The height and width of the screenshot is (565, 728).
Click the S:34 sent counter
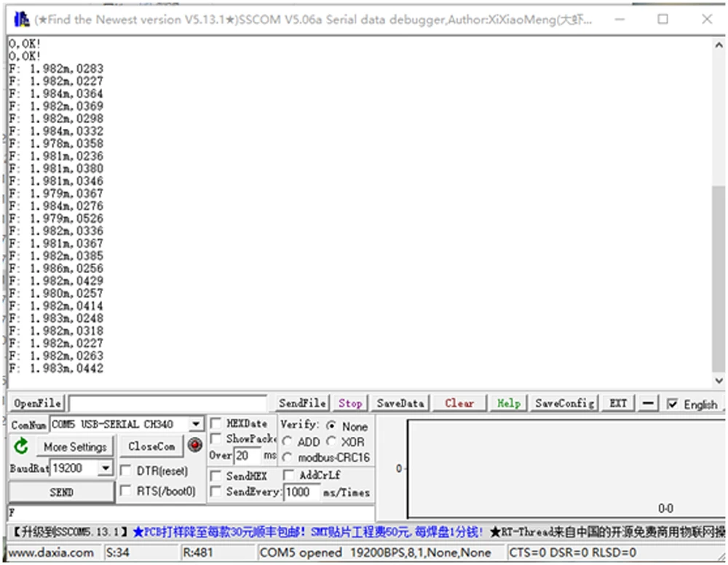(x=117, y=553)
